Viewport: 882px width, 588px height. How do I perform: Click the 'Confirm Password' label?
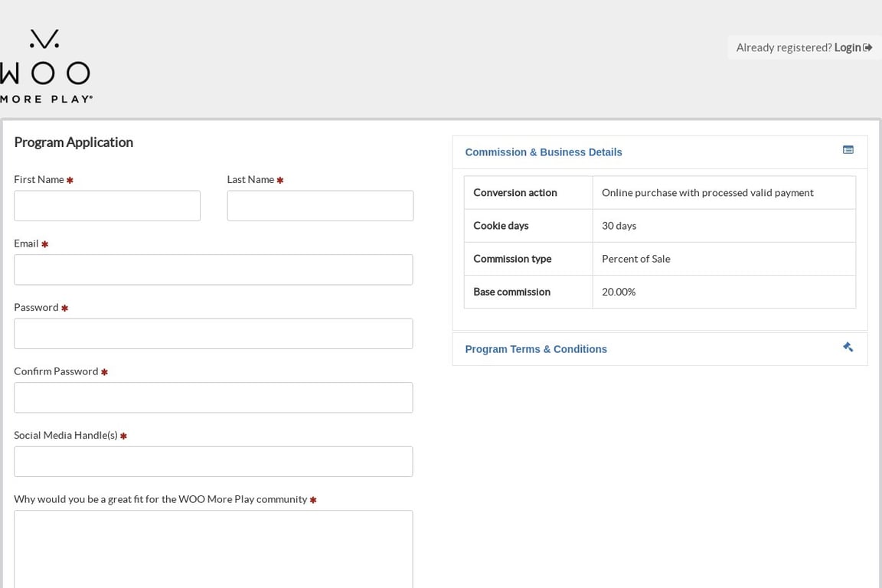56,371
